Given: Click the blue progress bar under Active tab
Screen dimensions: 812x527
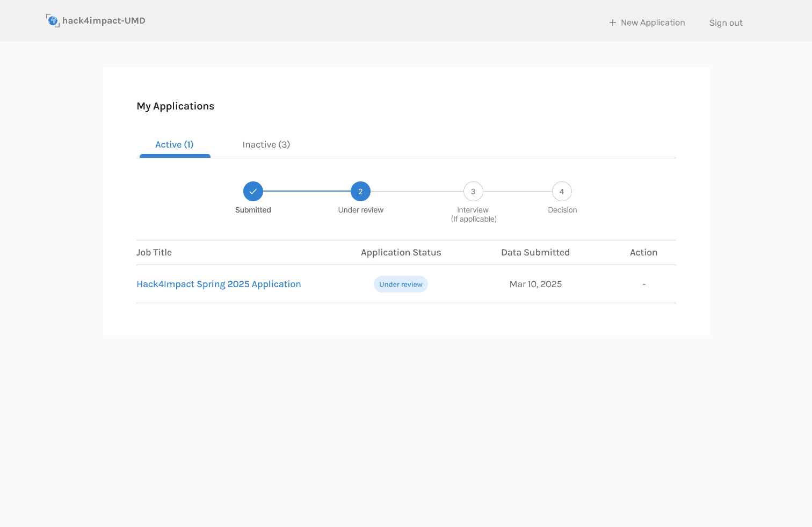Looking at the screenshot, I should pyautogui.click(x=174, y=157).
